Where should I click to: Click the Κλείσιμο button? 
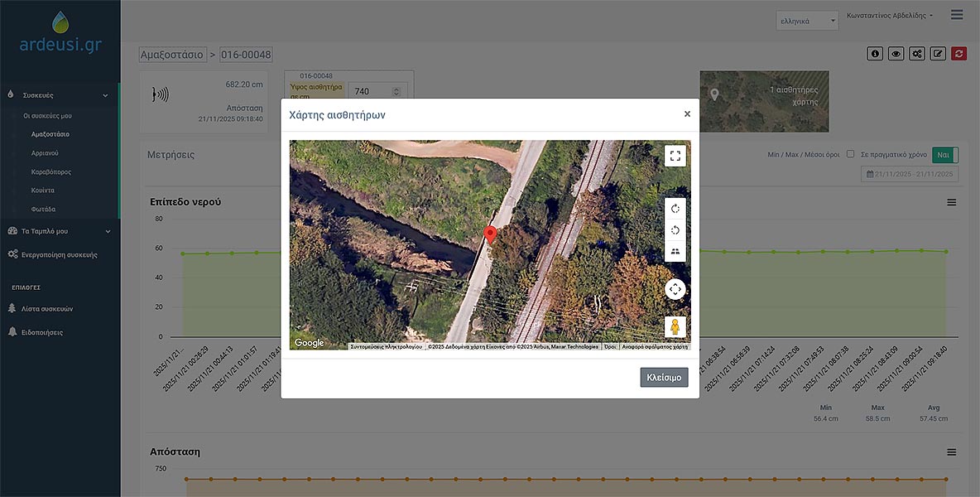tap(664, 377)
